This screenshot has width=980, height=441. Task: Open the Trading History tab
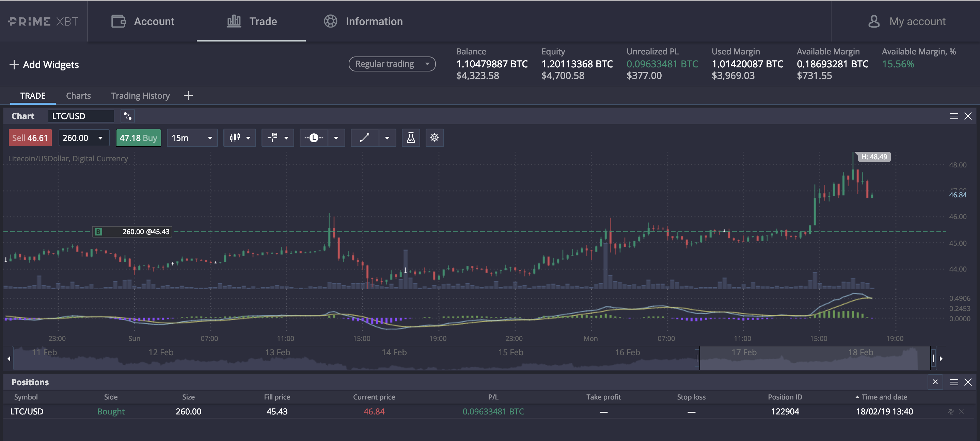(x=140, y=95)
